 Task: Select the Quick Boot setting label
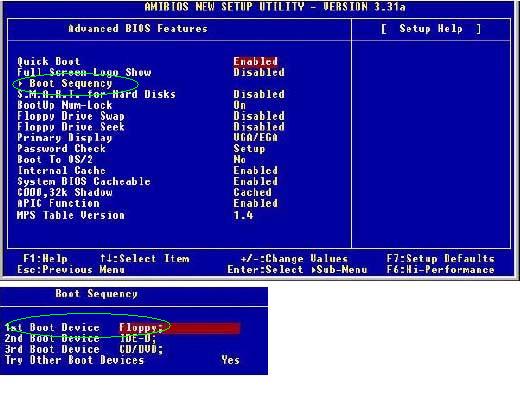(49, 61)
